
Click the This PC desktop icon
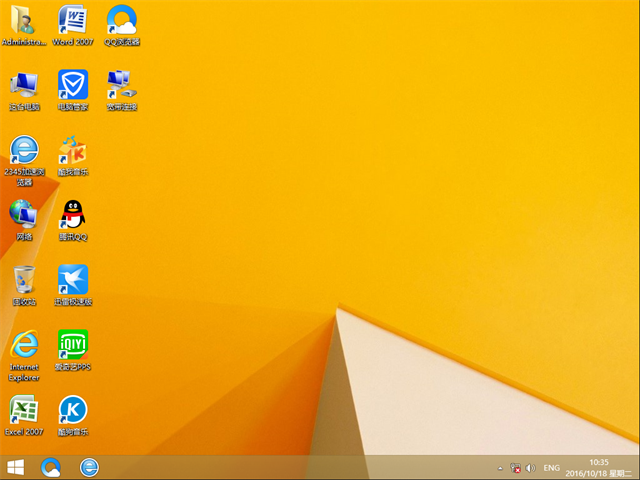(23, 84)
